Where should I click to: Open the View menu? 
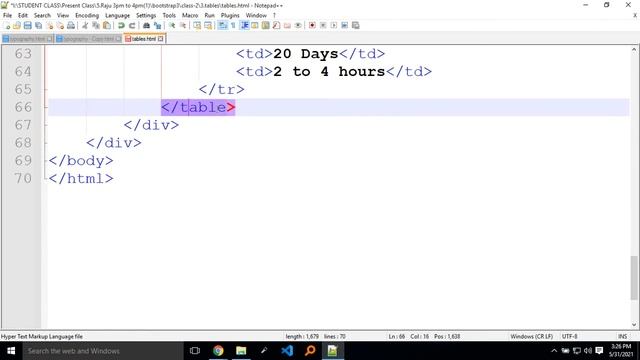pyautogui.click(x=62, y=15)
